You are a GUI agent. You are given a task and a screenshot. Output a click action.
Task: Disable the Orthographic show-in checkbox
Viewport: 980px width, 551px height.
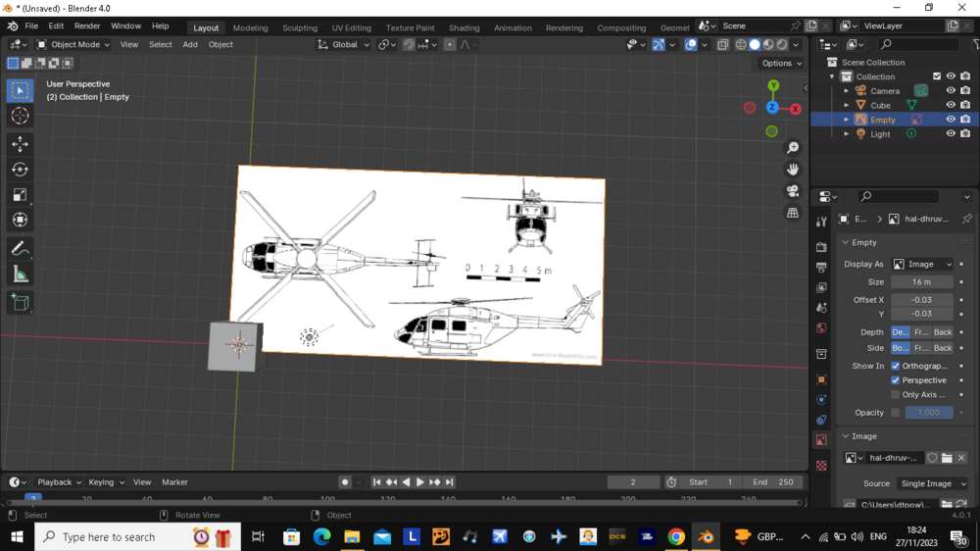(x=896, y=366)
